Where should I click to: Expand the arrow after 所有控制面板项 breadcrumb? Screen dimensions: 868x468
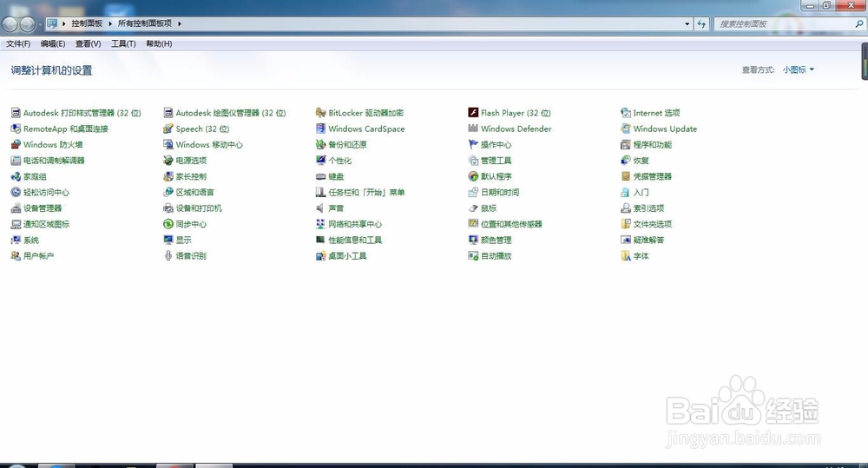pos(180,23)
